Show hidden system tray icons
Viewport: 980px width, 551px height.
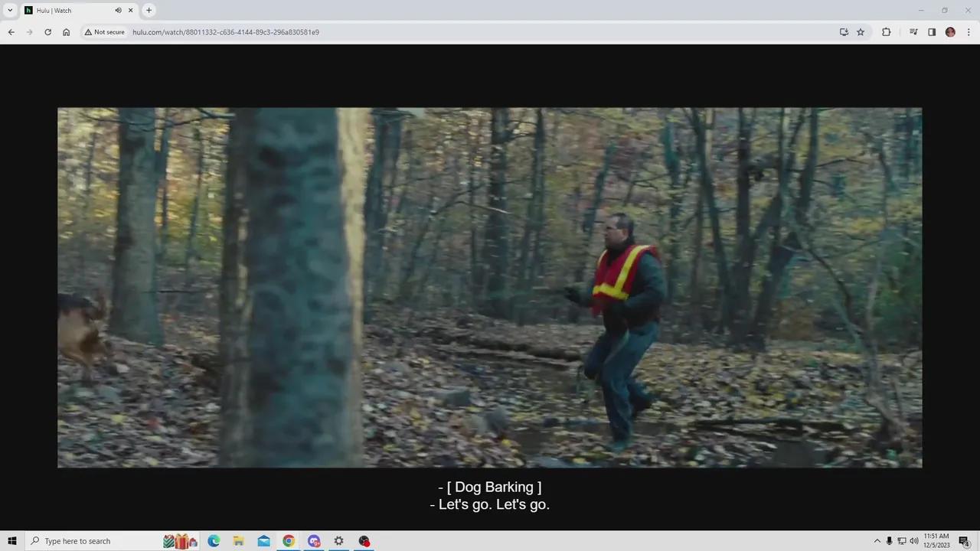pyautogui.click(x=877, y=541)
